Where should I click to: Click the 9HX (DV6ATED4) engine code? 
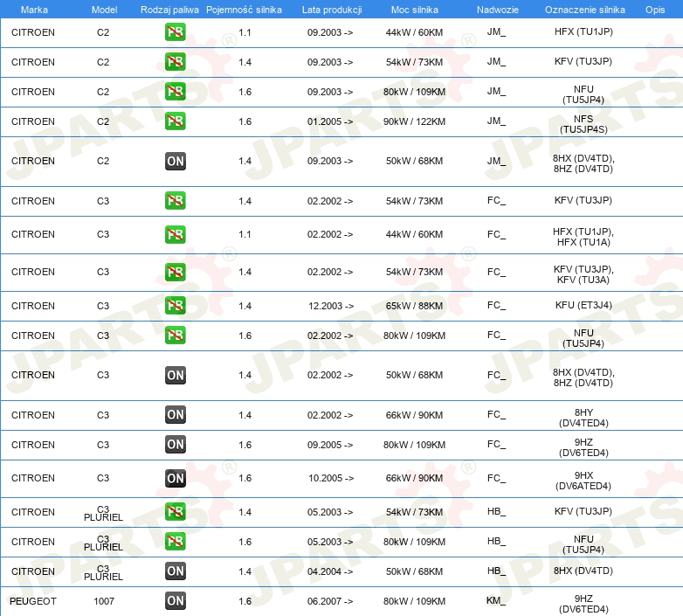pos(583,481)
